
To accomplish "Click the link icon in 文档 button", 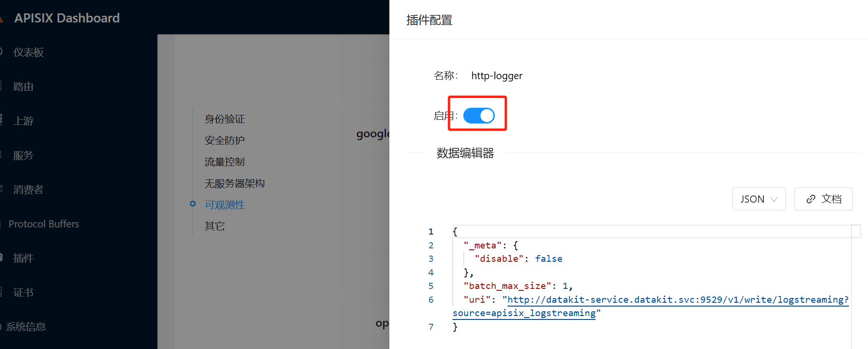I will 811,199.
